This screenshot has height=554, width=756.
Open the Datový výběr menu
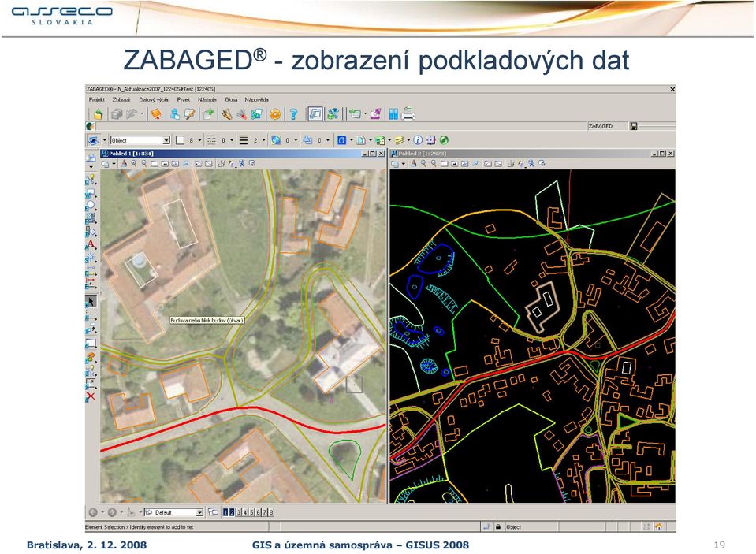tap(154, 100)
